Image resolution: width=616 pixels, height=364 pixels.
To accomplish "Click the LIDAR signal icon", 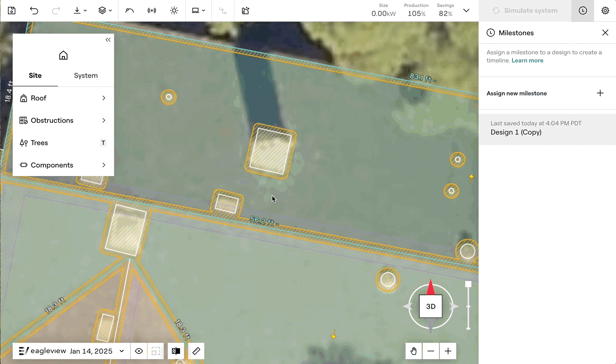I will (x=152, y=11).
